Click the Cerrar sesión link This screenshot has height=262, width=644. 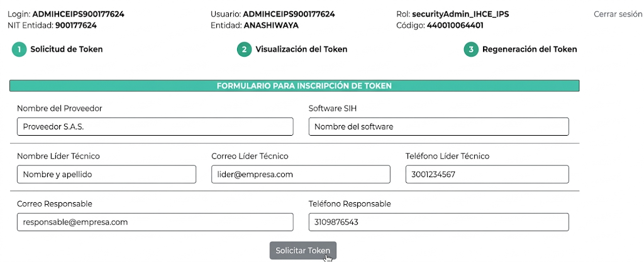[618, 14]
